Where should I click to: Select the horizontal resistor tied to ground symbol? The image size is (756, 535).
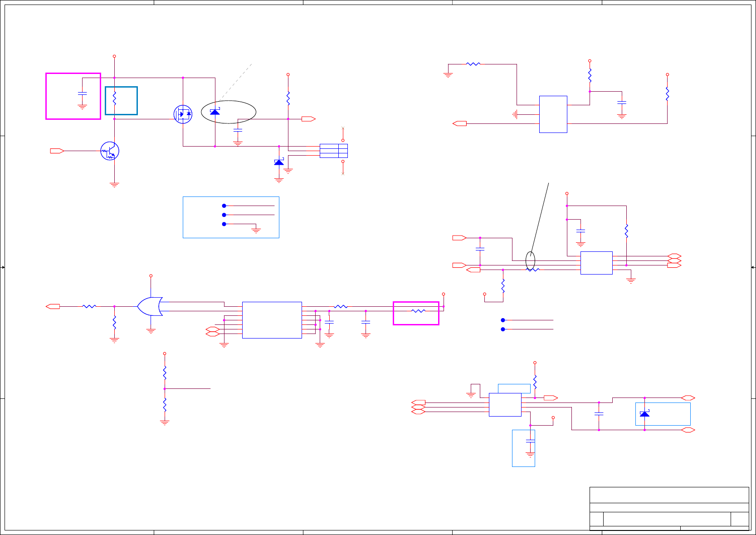click(473, 64)
